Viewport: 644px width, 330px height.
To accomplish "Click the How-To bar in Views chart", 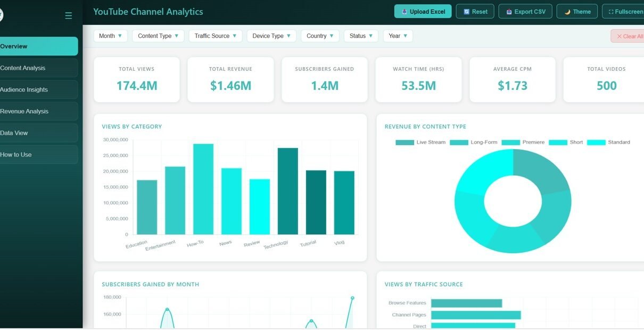I will tap(203, 189).
